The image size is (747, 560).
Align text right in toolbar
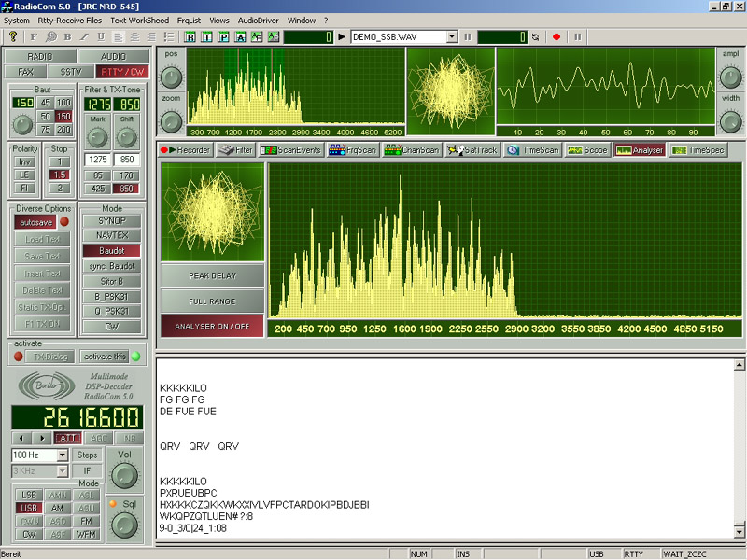click(x=151, y=36)
